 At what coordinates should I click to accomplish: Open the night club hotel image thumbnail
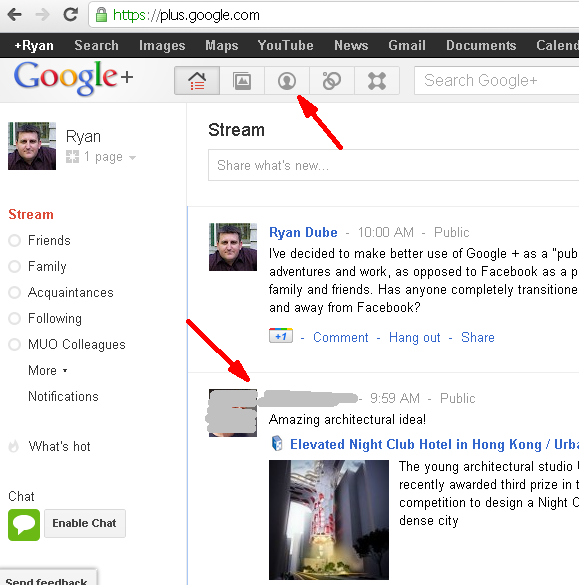[329, 519]
